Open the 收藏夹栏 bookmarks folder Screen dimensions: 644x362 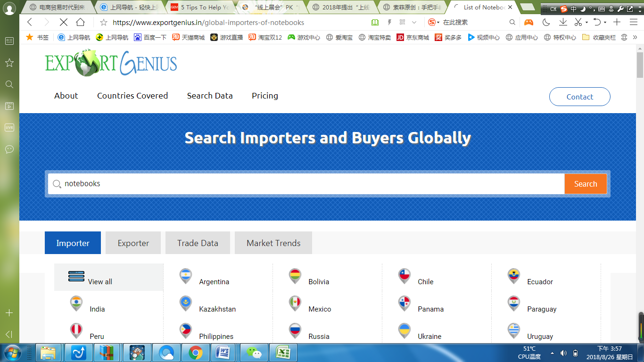[x=599, y=37]
